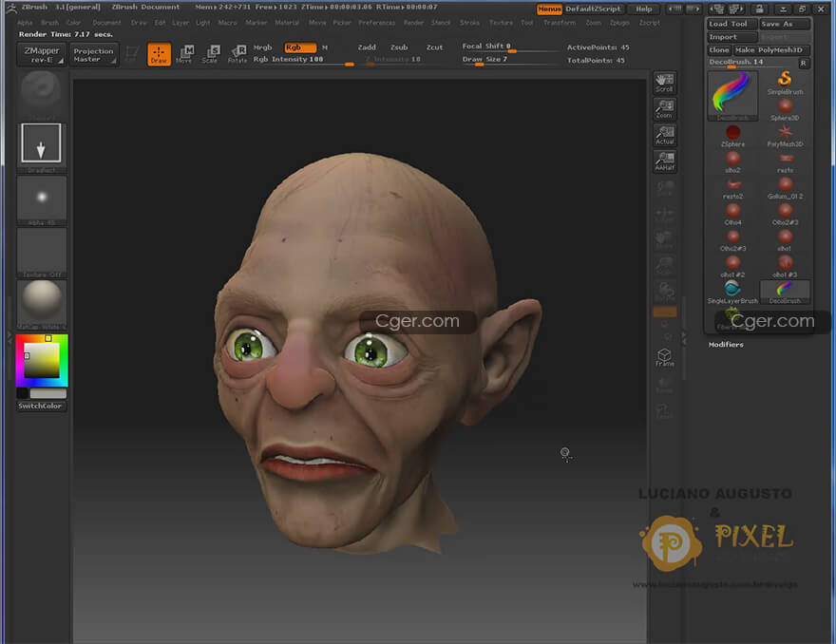Image resolution: width=836 pixels, height=644 pixels.
Task: Open the large DecoBrush current tool thumbnail
Action: coord(732,95)
